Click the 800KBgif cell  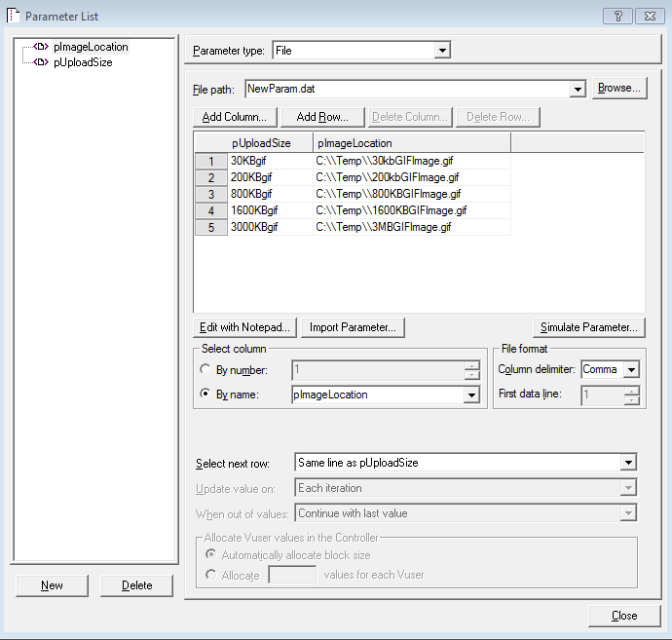click(x=271, y=194)
